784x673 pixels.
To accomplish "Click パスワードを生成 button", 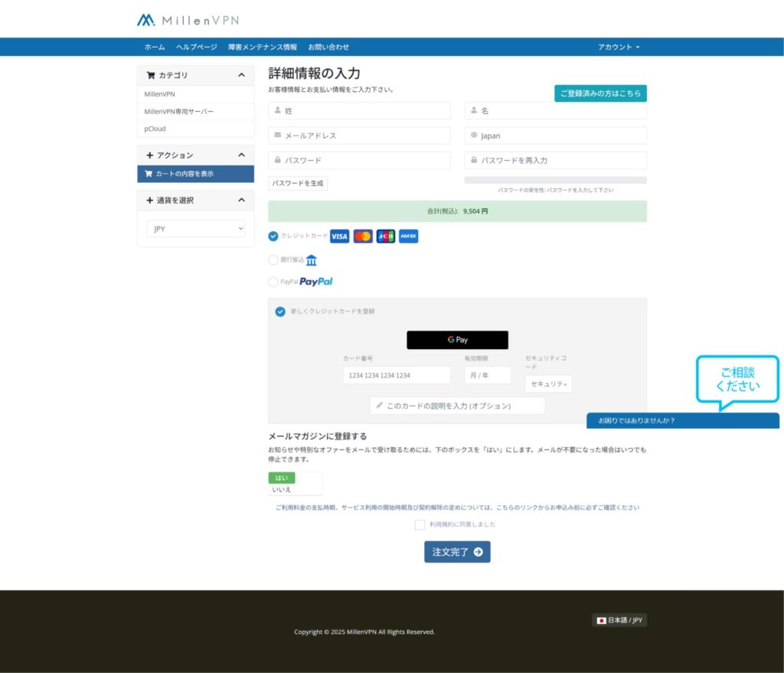I will pyautogui.click(x=298, y=183).
